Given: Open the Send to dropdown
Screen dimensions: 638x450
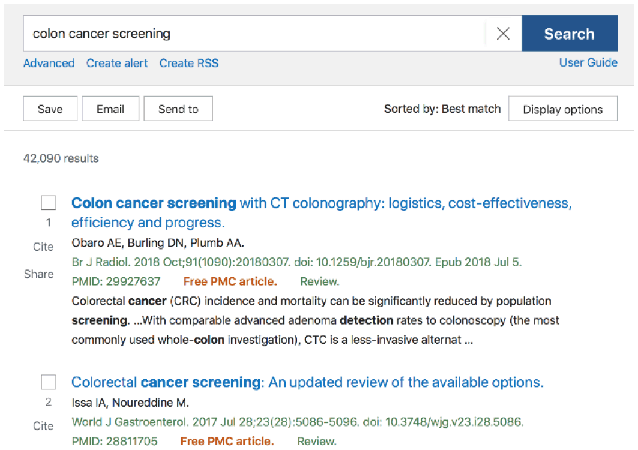Looking at the screenshot, I should point(178,109).
